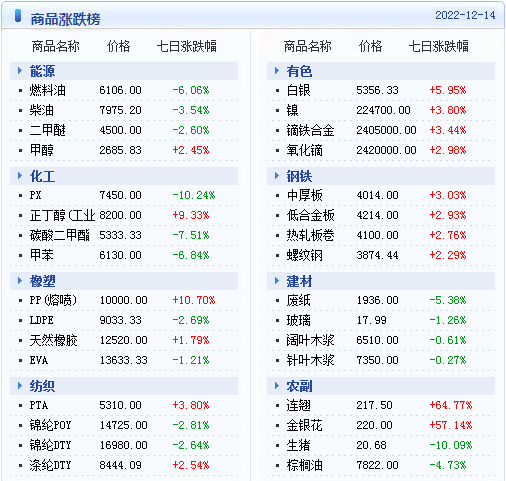Select the PX commodity
Viewport: 506px width, 481px height.
coord(35,195)
